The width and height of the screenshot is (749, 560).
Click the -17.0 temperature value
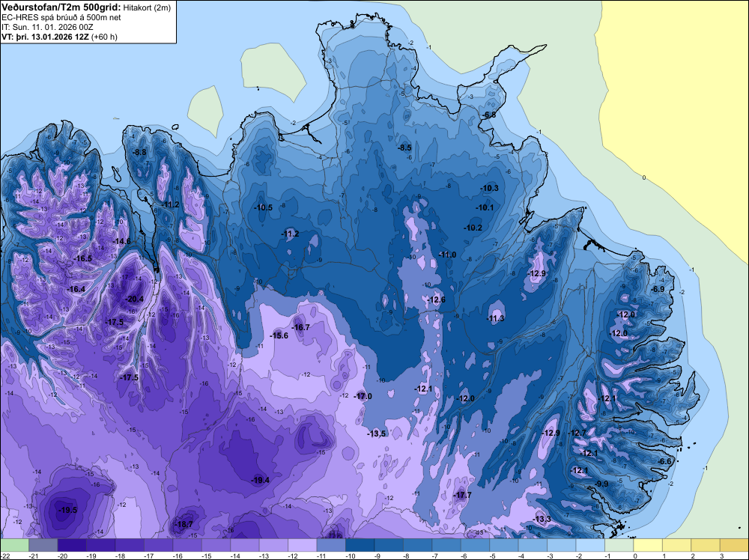pos(363,396)
